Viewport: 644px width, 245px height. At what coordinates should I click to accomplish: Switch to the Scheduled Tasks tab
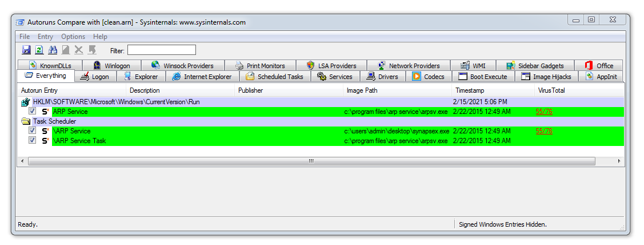tap(275, 77)
